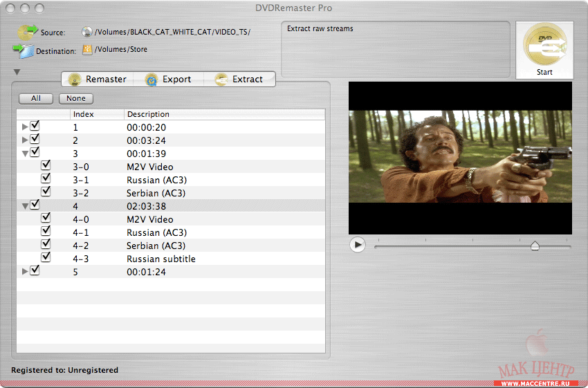The width and height of the screenshot is (588, 388).
Task: Uncheck the 4-1 Russian (AC3) checkbox
Action: [x=46, y=230]
